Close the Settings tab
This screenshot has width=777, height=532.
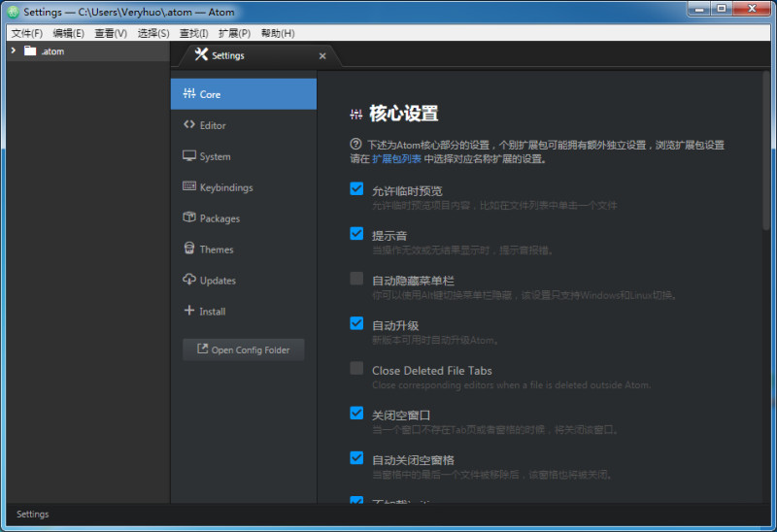click(322, 56)
